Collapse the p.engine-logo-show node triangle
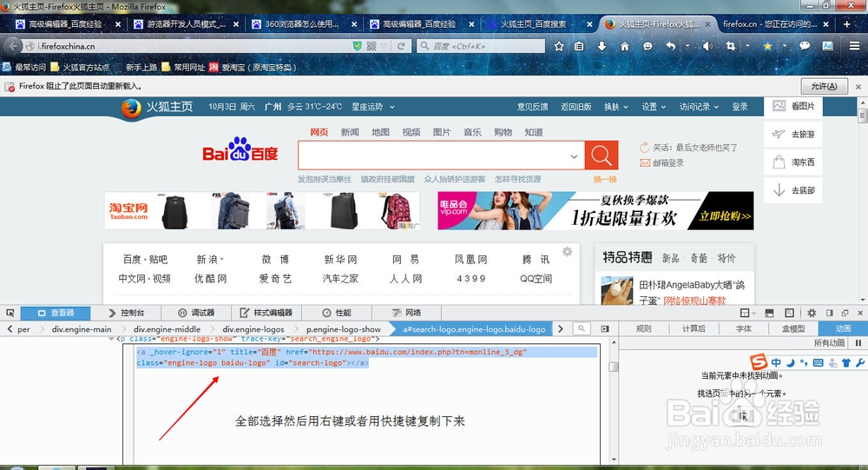868x470 pixels. click(x=112, y=338)
